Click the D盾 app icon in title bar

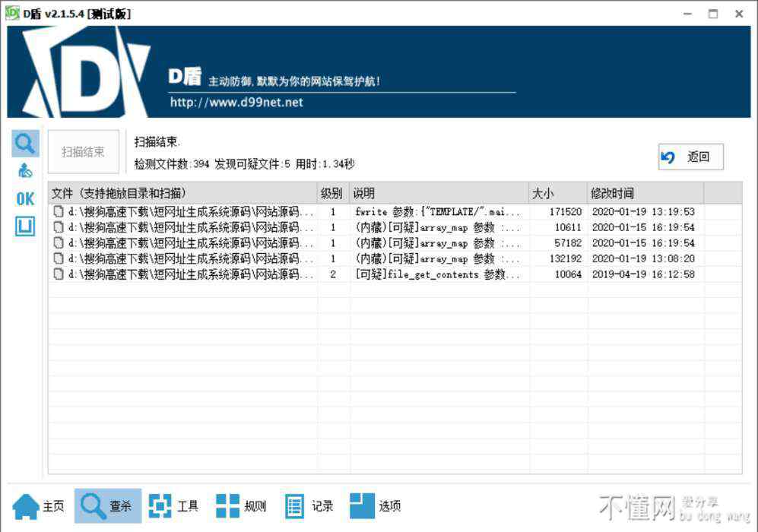point(11,13)
